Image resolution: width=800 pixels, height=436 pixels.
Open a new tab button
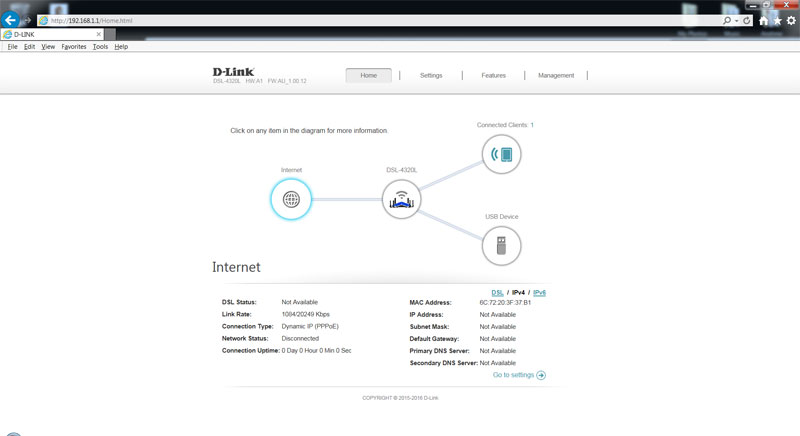click(110, 34)
